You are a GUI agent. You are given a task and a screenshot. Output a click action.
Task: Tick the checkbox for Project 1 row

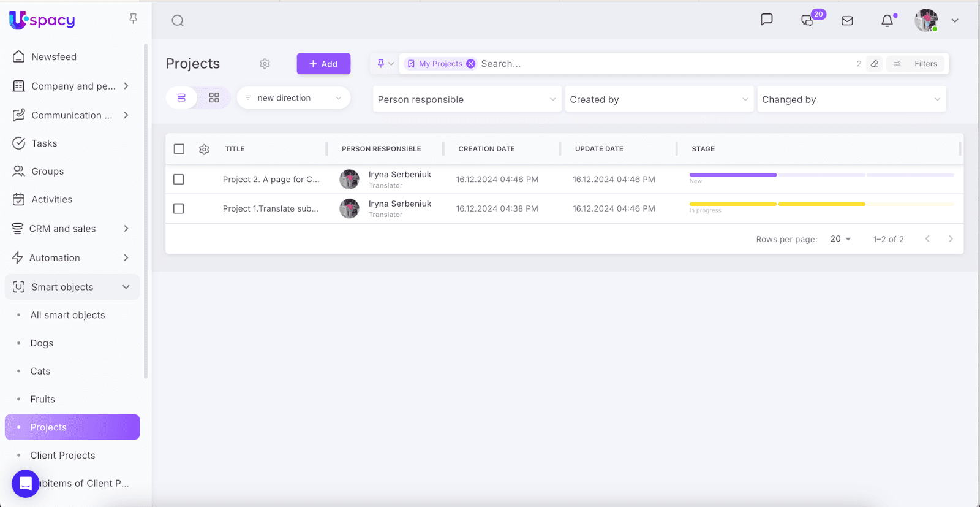(x=179, y=209)
